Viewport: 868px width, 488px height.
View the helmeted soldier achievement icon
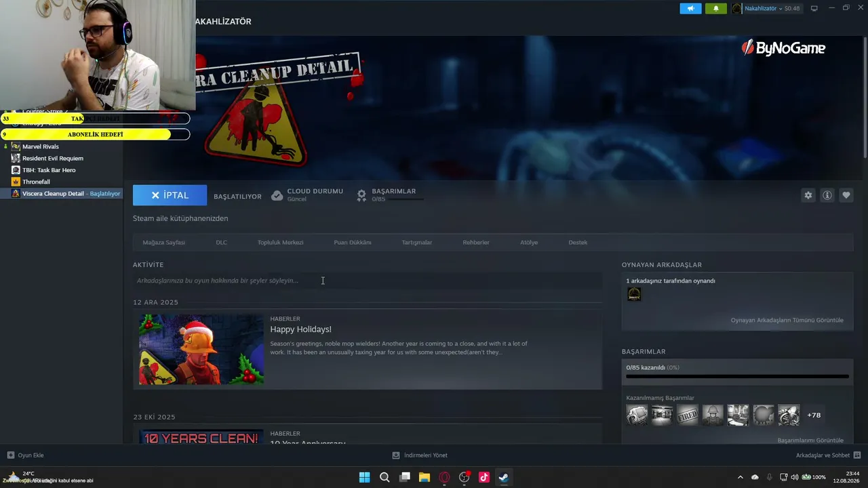pyautogui.click(x=713, y=415)
